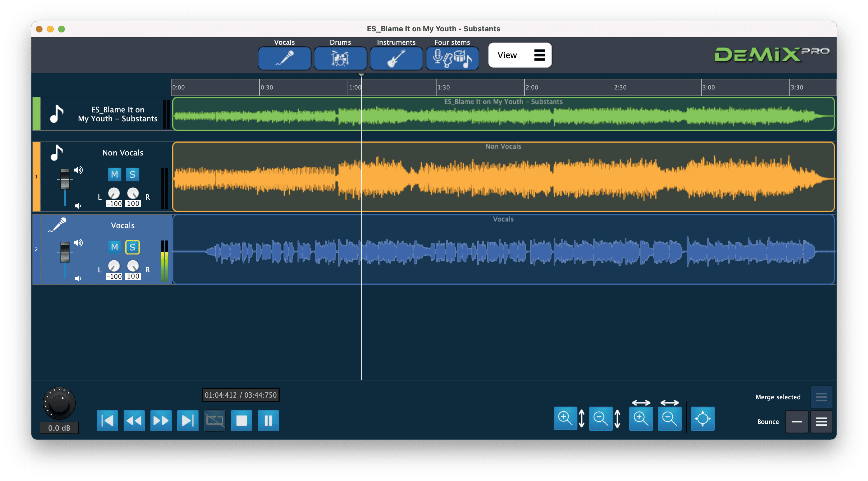Click the Non Vocals track note icon

56,153
